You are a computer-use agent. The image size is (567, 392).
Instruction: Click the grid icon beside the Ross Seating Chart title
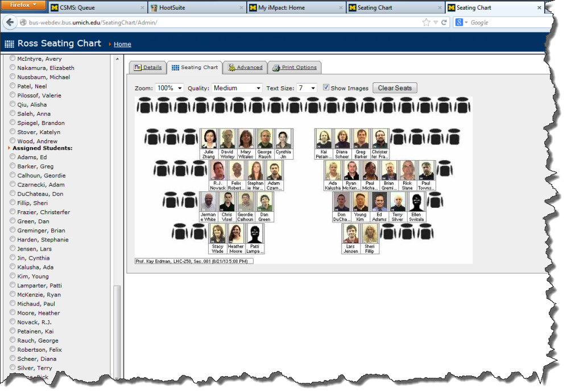pyautogui.click(x=10, y=43)
